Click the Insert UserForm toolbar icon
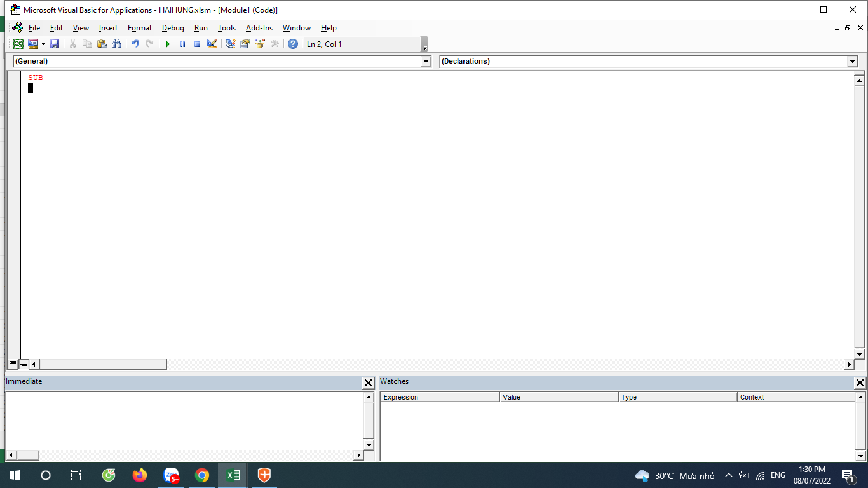Screen dimensions: 868x488 [x=32, y=44]
